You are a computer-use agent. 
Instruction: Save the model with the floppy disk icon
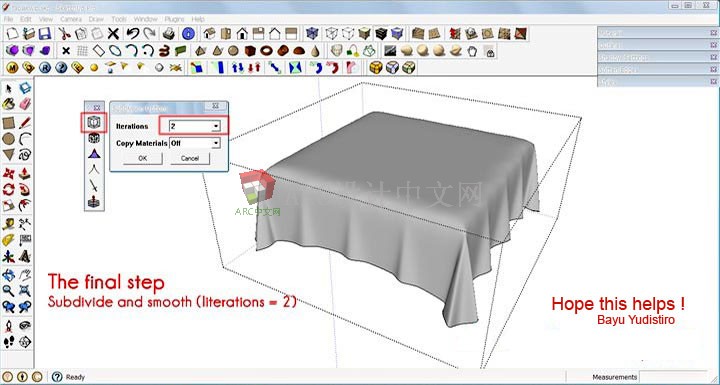(44, 34)
